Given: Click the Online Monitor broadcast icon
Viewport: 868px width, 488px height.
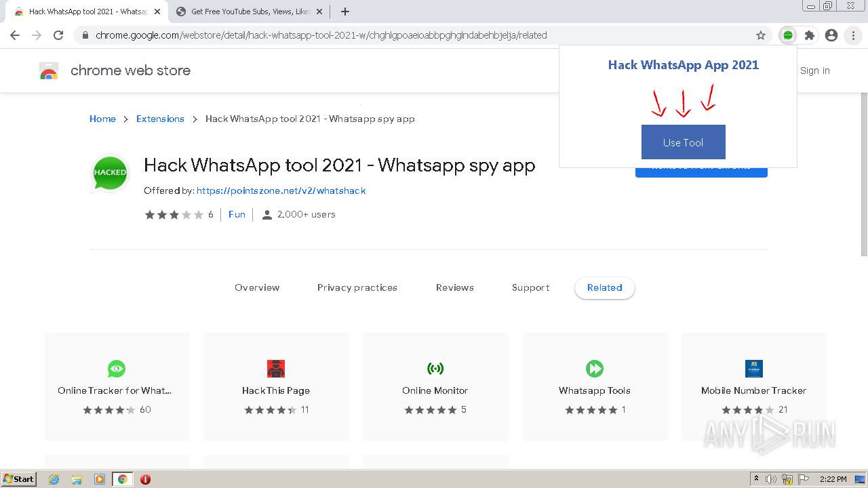Looking at the screenshot, I should pyautogui.click(x=435, y=369).
